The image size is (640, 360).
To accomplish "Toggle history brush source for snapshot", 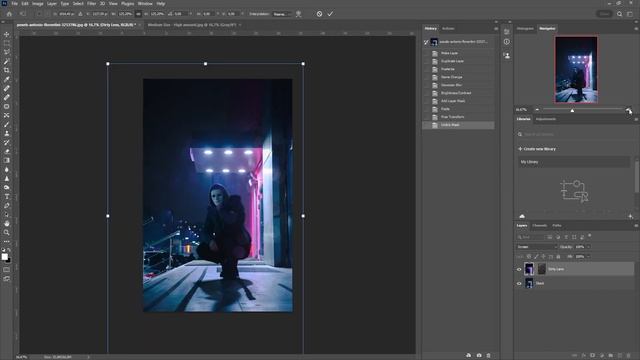I will click(426, 42).
